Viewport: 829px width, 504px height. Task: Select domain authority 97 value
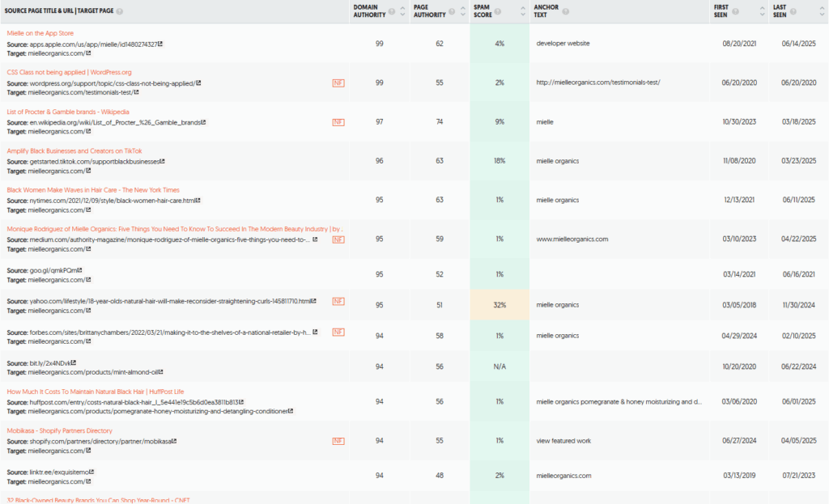(x=380, y=121)
